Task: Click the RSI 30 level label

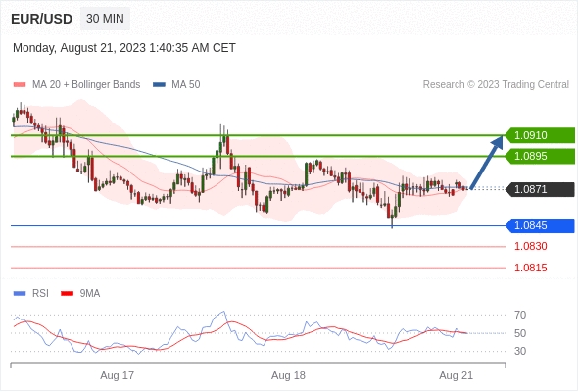Action: 520,351
